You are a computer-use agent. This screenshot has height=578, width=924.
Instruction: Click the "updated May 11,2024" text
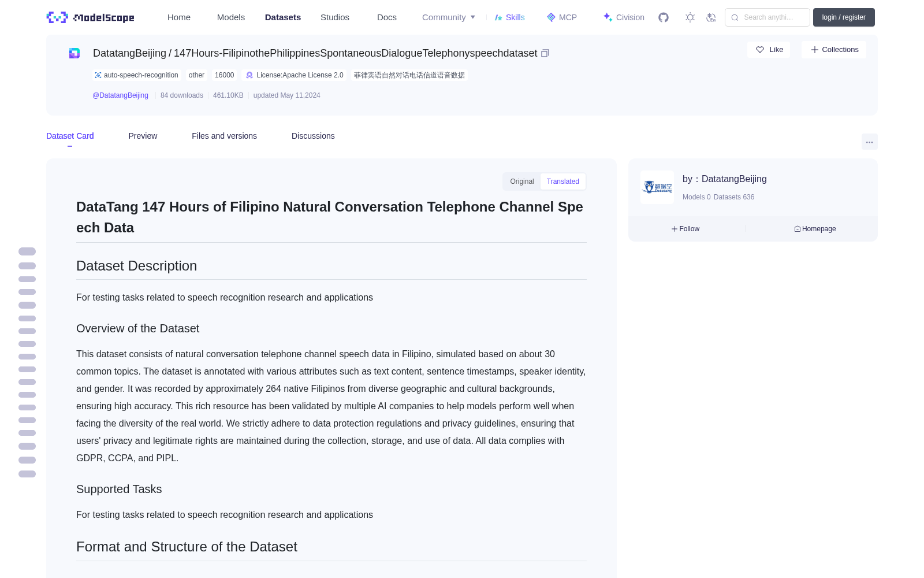click(286, 95)
